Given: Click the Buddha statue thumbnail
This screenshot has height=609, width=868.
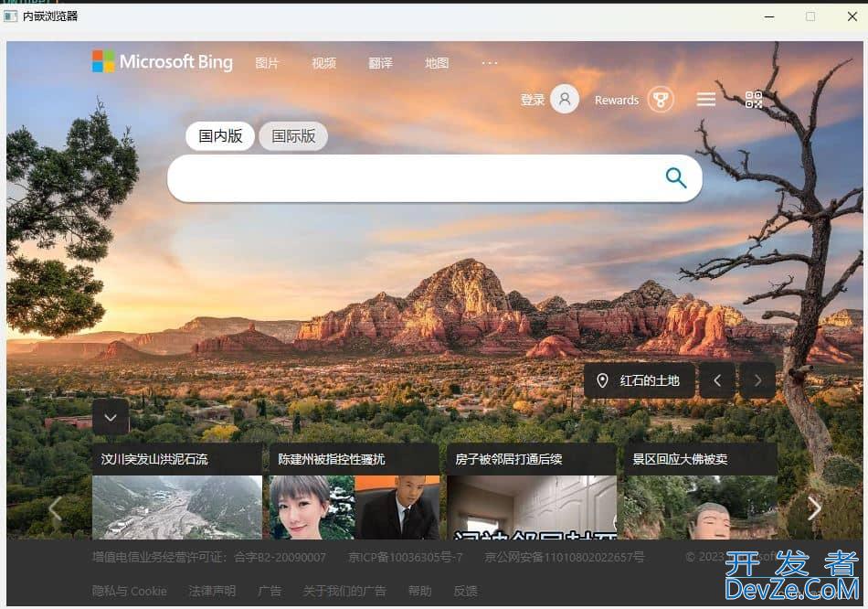Looking at the screenshot, I should pos(701,507).
